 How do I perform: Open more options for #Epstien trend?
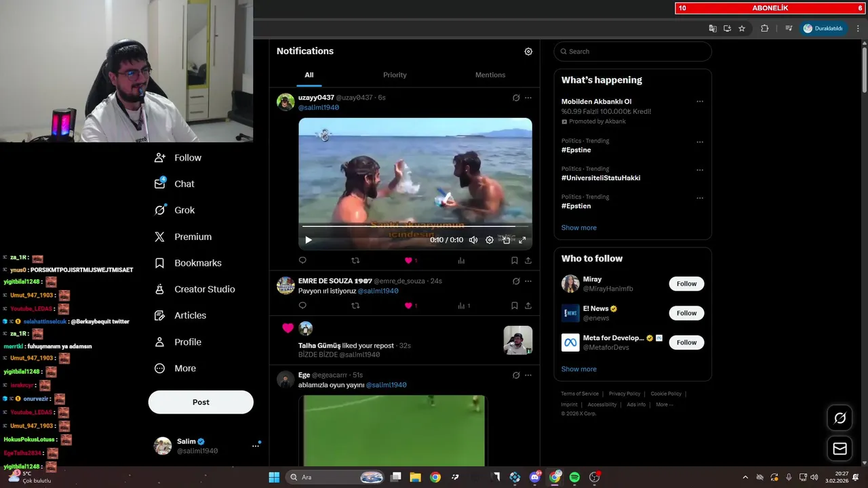point(700,197)
